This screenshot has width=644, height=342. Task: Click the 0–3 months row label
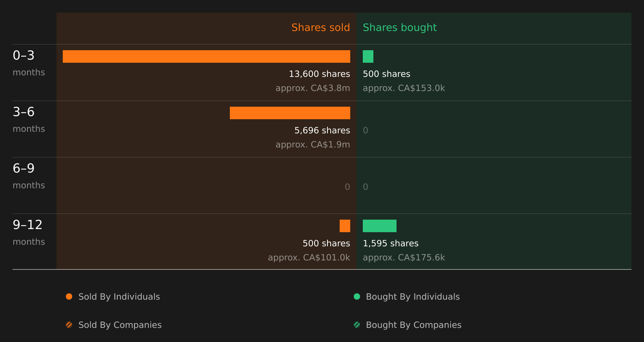[29, 63]
